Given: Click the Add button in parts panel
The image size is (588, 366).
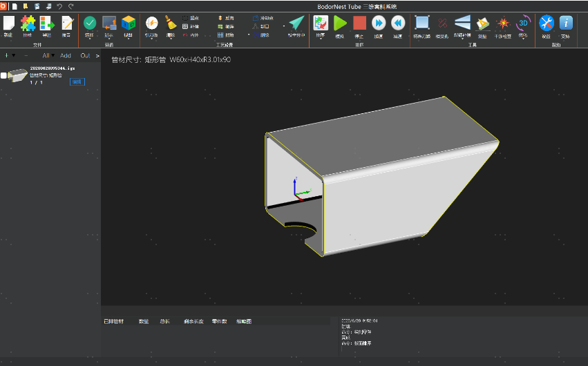Looking at the screenshot, I should (66, 55).
